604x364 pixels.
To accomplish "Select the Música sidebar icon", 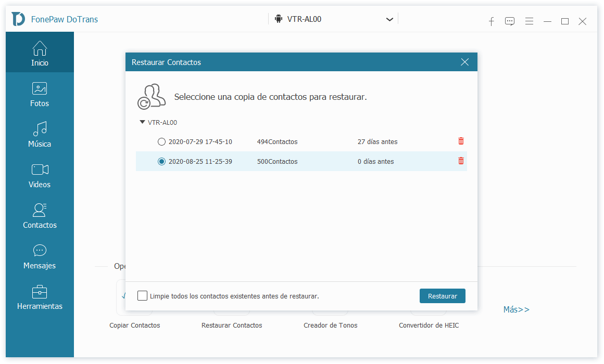I will point(40,135).
